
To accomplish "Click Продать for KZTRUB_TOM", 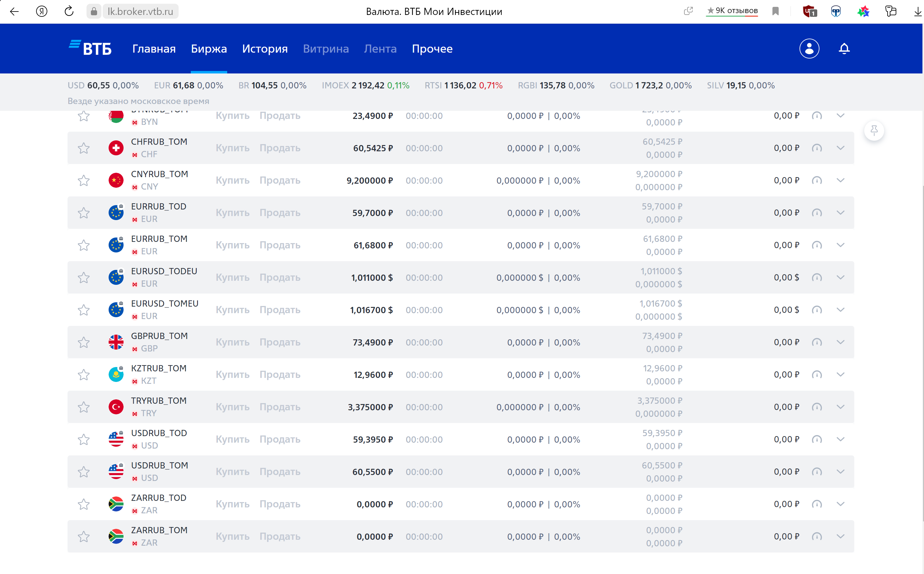I will tap(280, 374).
